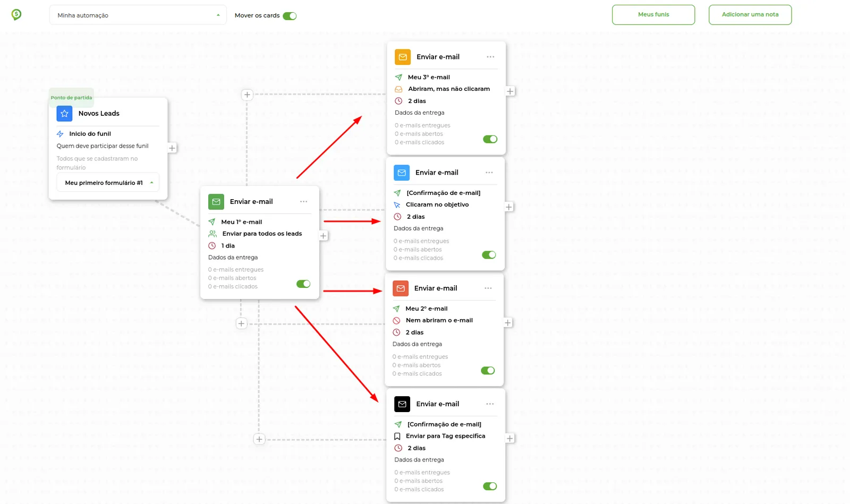Click plus connector beside Clicaram no objetivo card

click(x=509, y=207)
